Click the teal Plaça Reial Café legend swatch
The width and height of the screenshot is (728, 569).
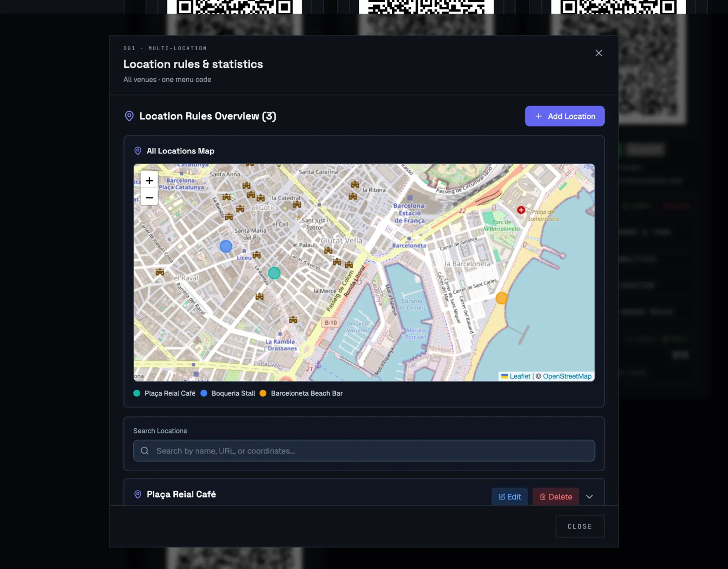(136, 393)
